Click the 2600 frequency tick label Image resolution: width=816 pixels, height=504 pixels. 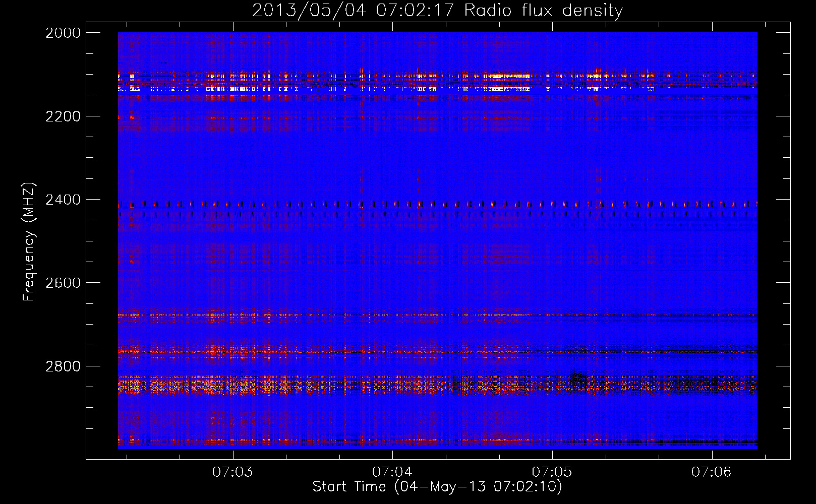coord(63,283)
